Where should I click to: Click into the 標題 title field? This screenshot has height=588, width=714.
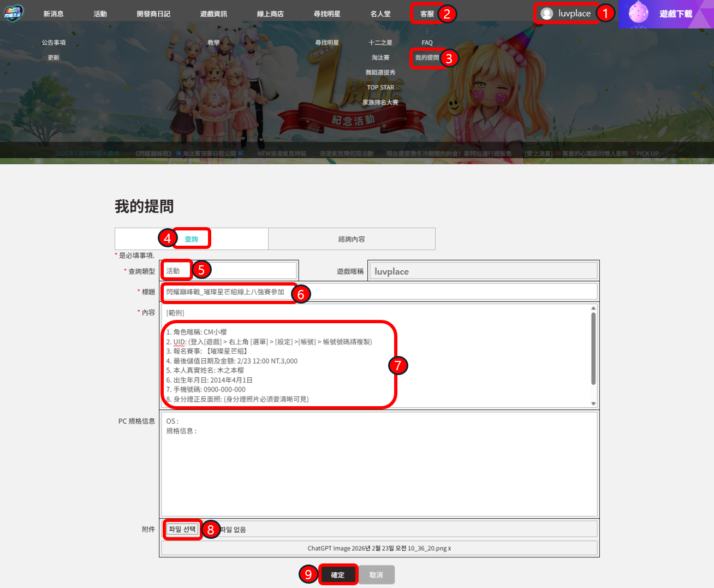pos(437,292)
